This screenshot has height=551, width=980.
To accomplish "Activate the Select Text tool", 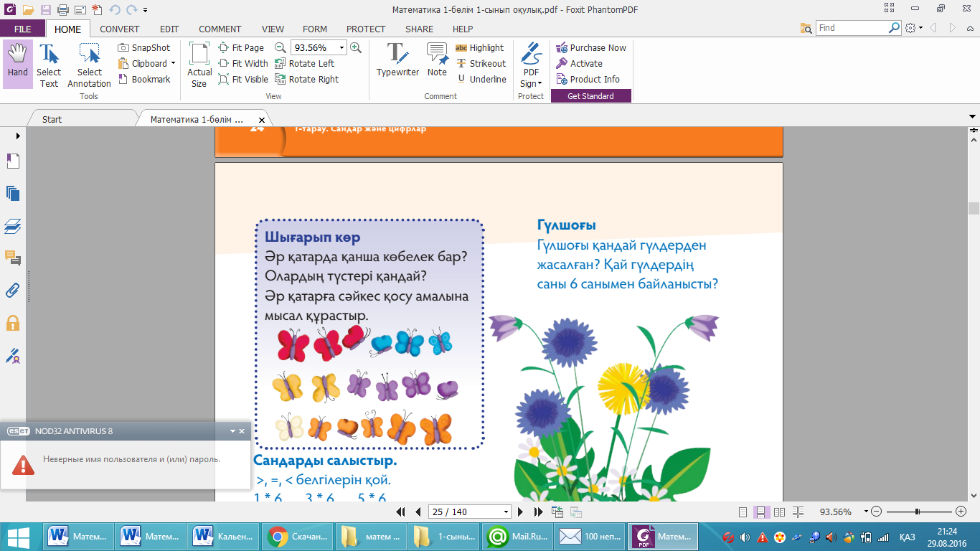I will (49, 65).
